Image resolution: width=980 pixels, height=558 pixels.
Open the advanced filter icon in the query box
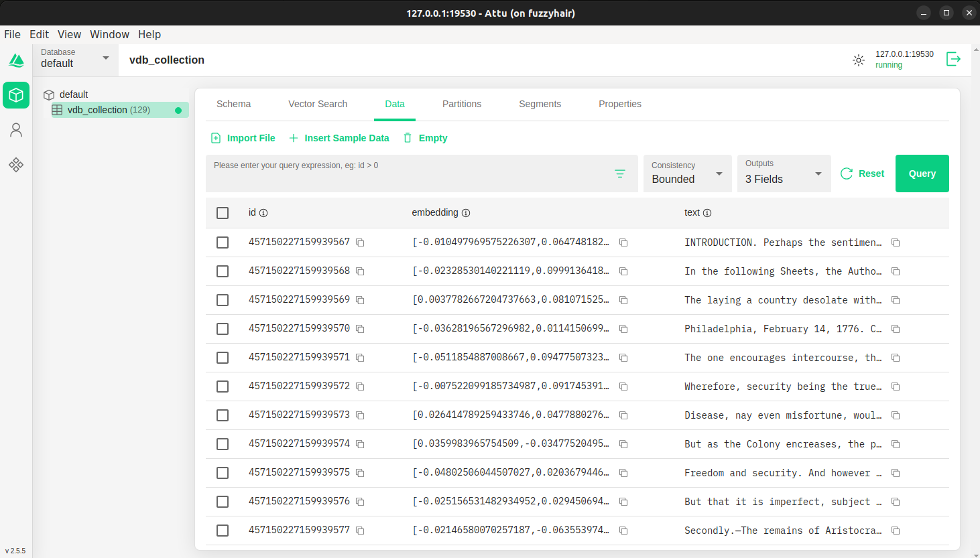(x=620, y=174)
